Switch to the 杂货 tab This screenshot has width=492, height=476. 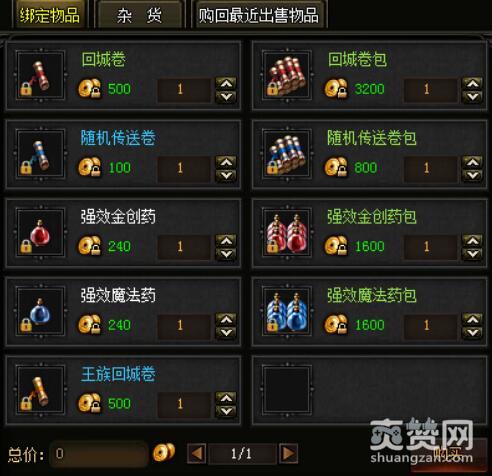pos(140,15)
